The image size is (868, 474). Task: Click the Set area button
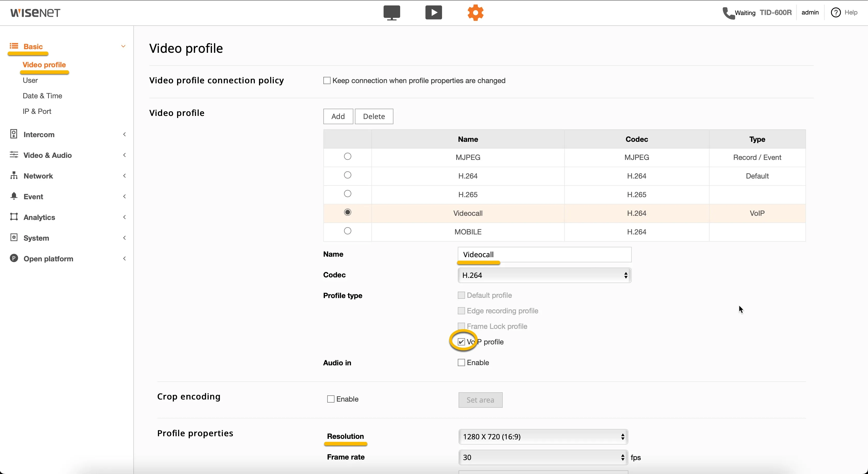coord(481,400)
